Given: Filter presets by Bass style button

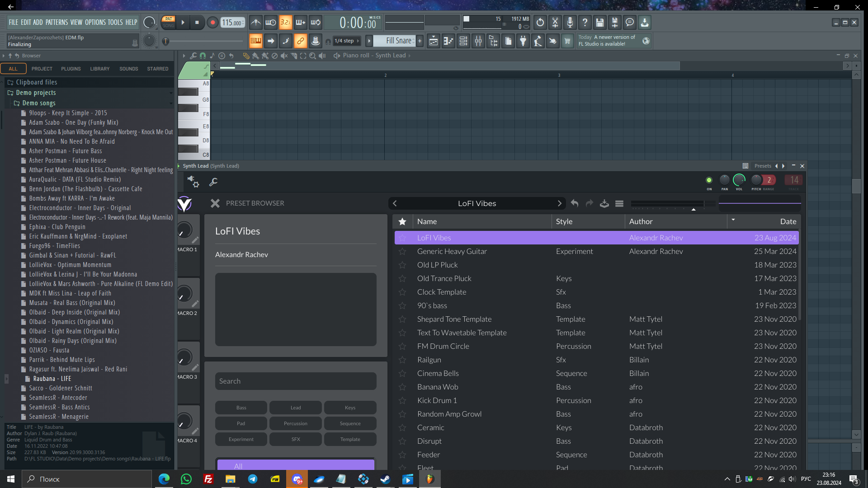Looking at the screenshot, I should click(241, 408).
